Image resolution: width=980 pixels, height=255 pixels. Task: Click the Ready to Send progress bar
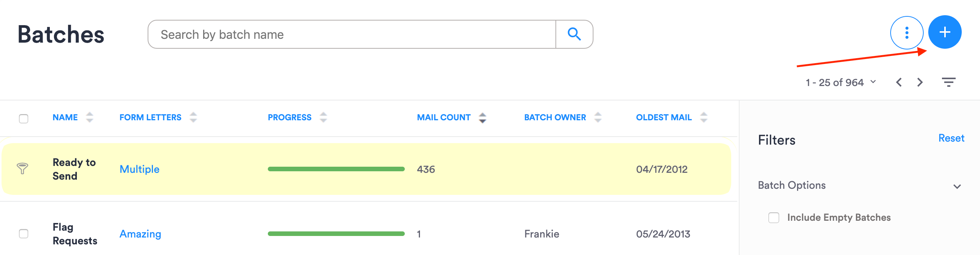tap(336, 169)
